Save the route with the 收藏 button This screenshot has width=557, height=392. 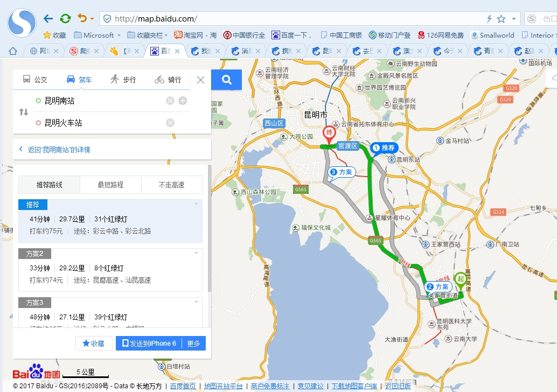(94, 344)
